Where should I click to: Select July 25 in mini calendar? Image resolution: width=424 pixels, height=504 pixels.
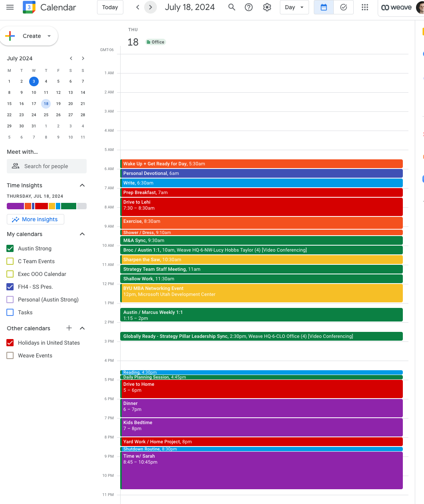point(46,115)
